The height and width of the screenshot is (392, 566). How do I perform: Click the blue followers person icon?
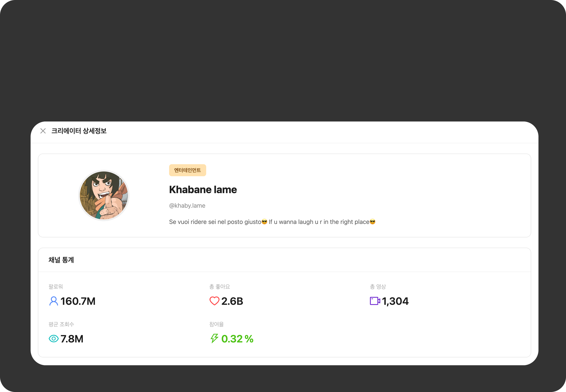tap(54, 301)
